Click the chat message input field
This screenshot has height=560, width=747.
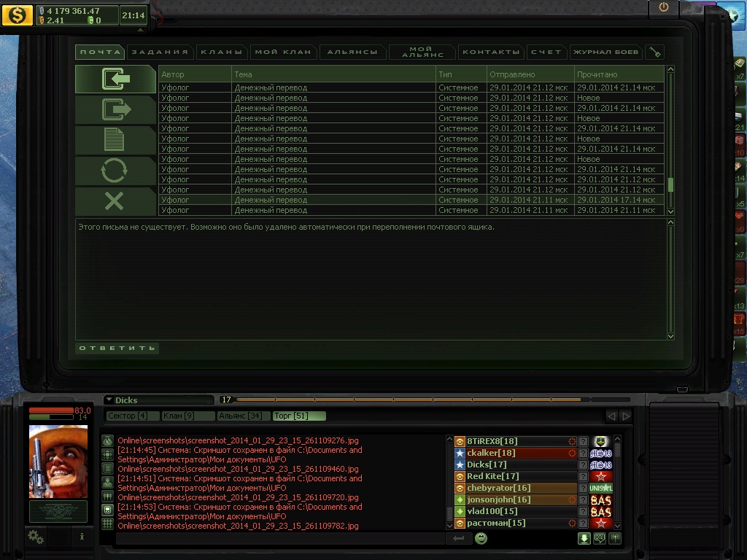[x=280, y=539]
